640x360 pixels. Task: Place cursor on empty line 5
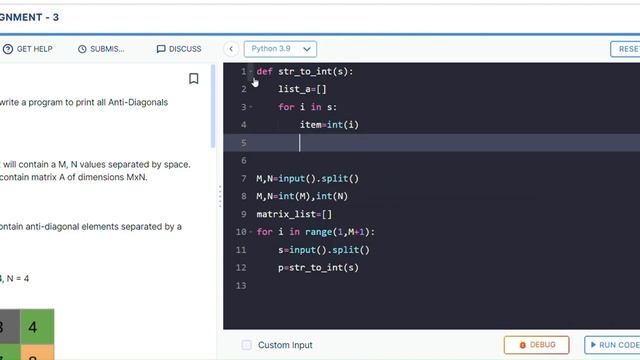tap(431, 143)
